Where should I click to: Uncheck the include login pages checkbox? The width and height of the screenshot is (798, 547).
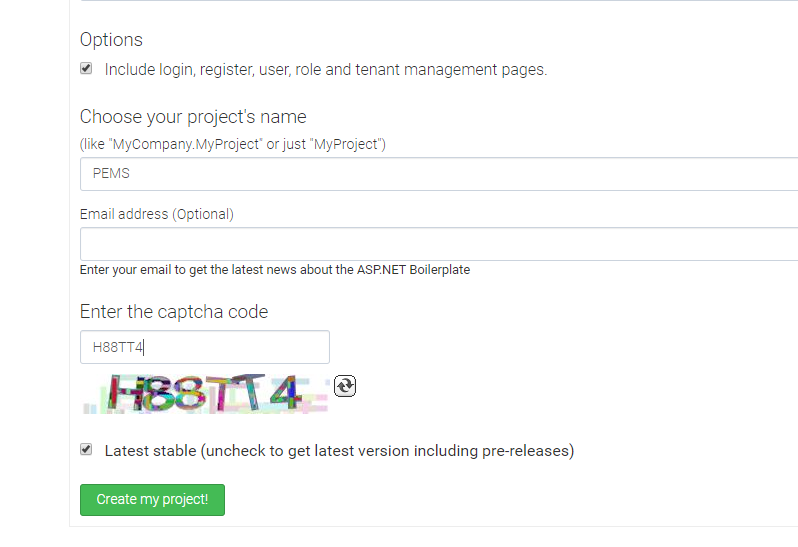(x=86, y=69)
